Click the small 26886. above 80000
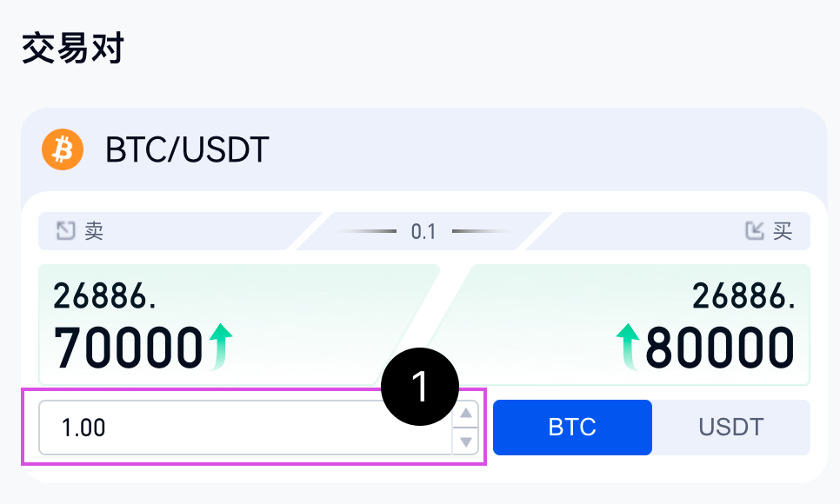Image resolution: width=840 pixels, height=504 pixels. click(x=744, y=297)
